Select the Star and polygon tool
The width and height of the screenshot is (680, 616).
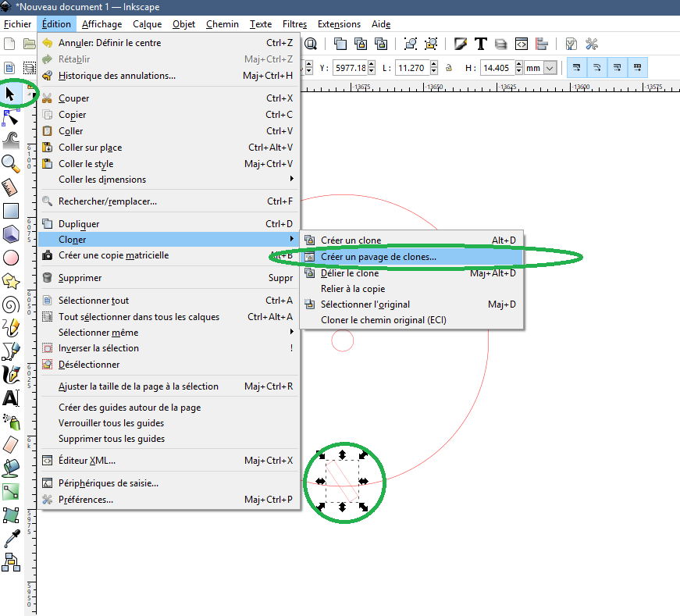11,282
